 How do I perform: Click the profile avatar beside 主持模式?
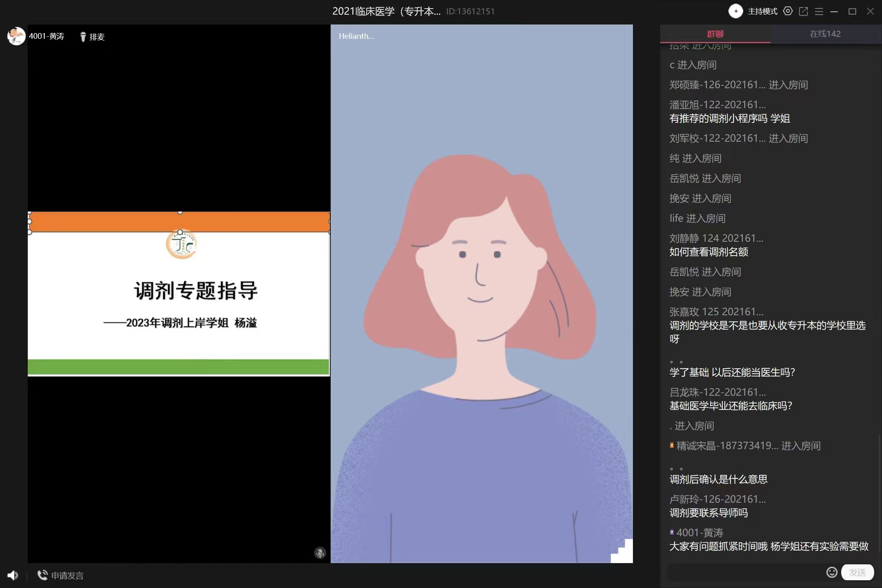(x=735, y=11)
